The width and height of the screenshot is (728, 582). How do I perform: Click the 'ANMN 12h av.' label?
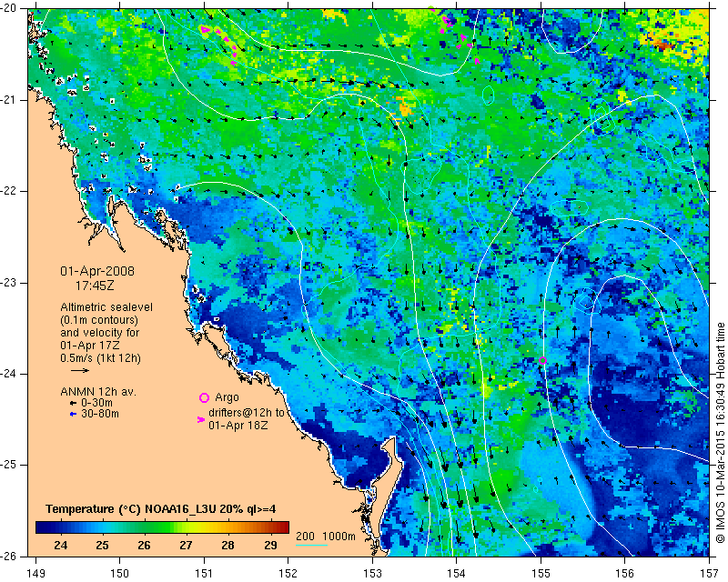(x=98, y=392)
